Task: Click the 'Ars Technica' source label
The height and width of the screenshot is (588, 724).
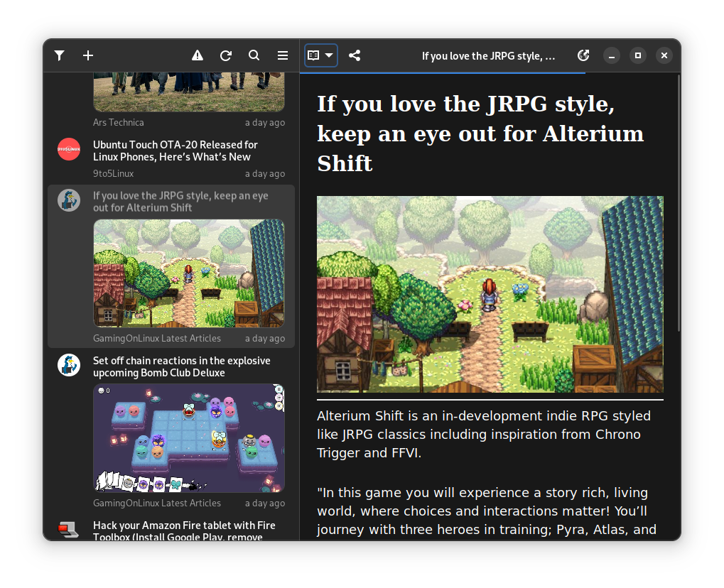Action: [119, 122]
